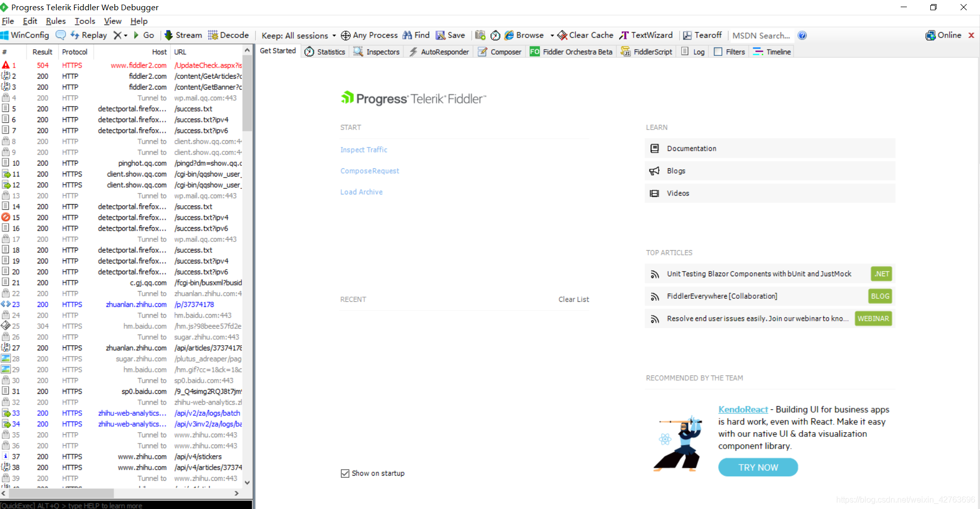Open the Edit menu
Image resolution: width=980 pixels, height=509 pixels.
coord(30,21)
